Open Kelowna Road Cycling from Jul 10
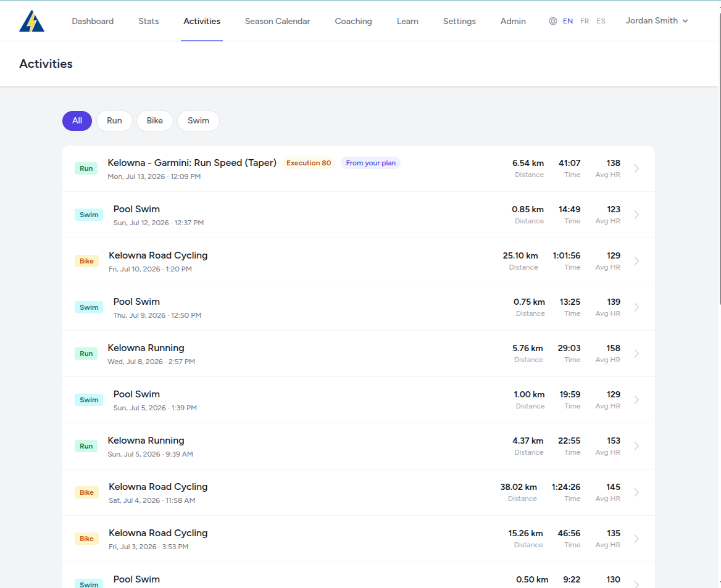 (x=158, y=255)
